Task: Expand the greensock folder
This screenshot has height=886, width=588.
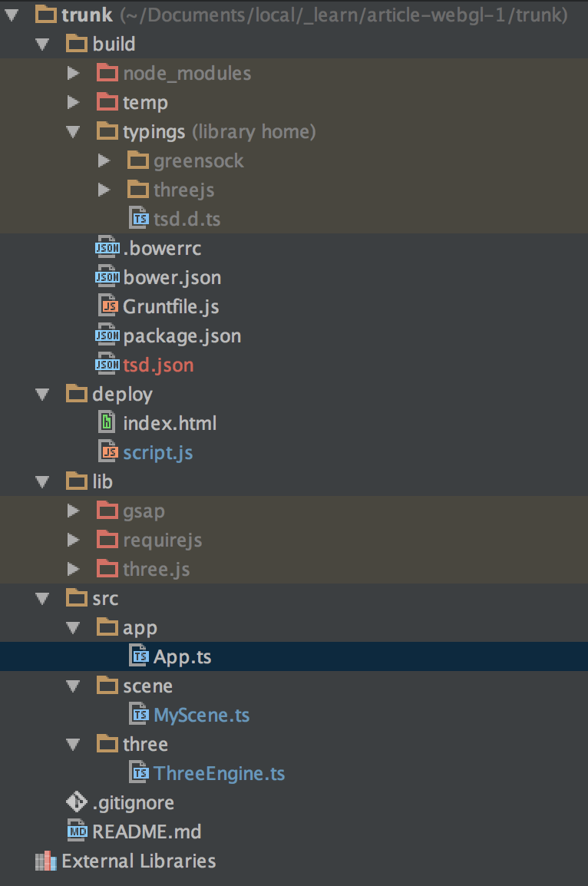Action: tap(104, 160)
